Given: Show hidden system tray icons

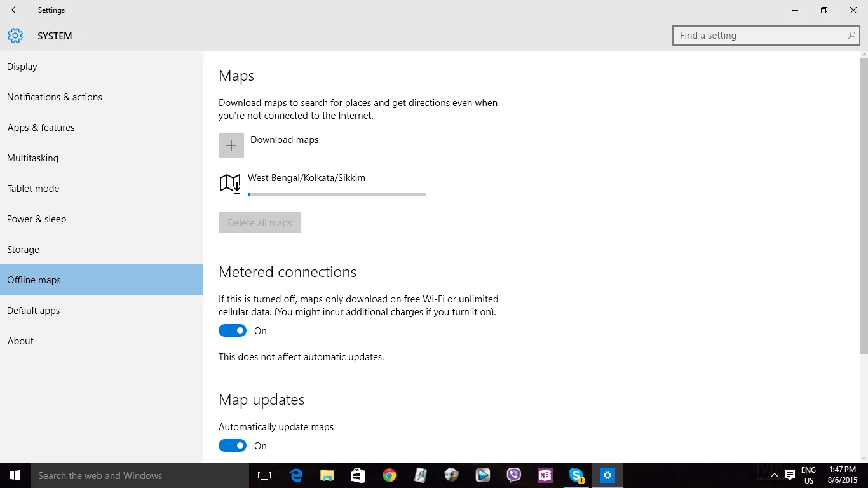Looking at the screenshot, I should (x=774, y=475).
